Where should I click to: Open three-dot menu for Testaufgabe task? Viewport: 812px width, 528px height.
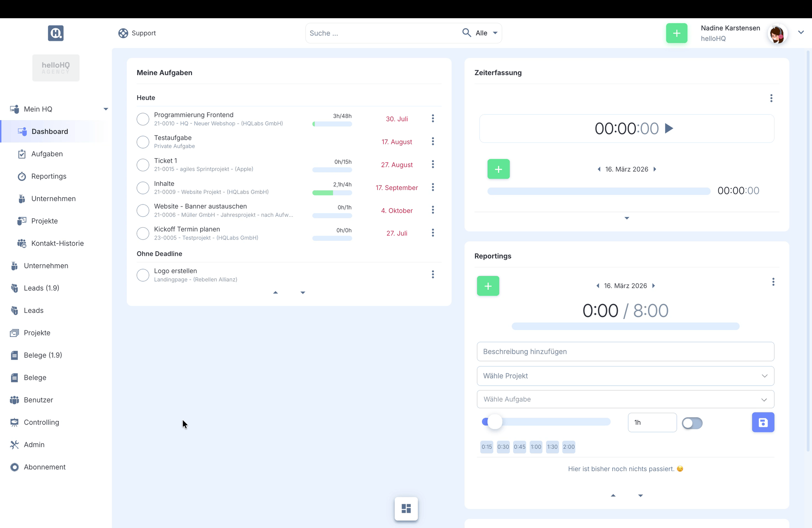point(433,141)
